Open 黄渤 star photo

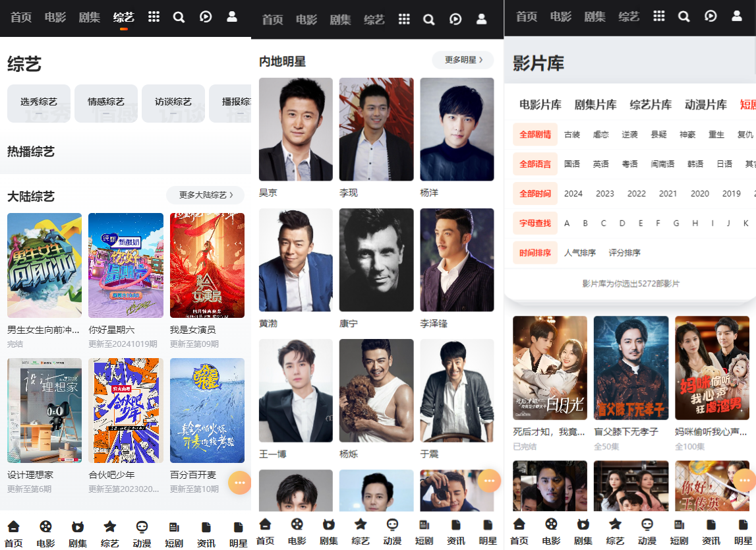(295, 260)
